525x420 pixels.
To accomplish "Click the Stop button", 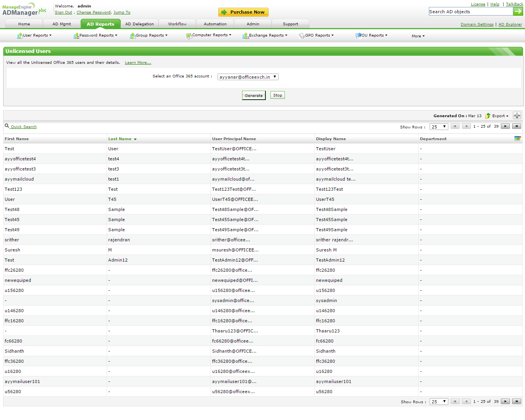I will (277, 95).
